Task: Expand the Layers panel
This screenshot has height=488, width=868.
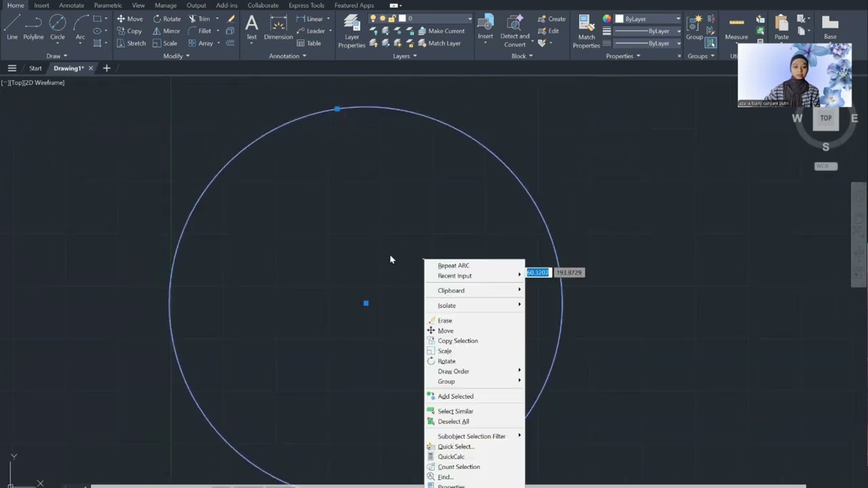Action: coord(405,56)
